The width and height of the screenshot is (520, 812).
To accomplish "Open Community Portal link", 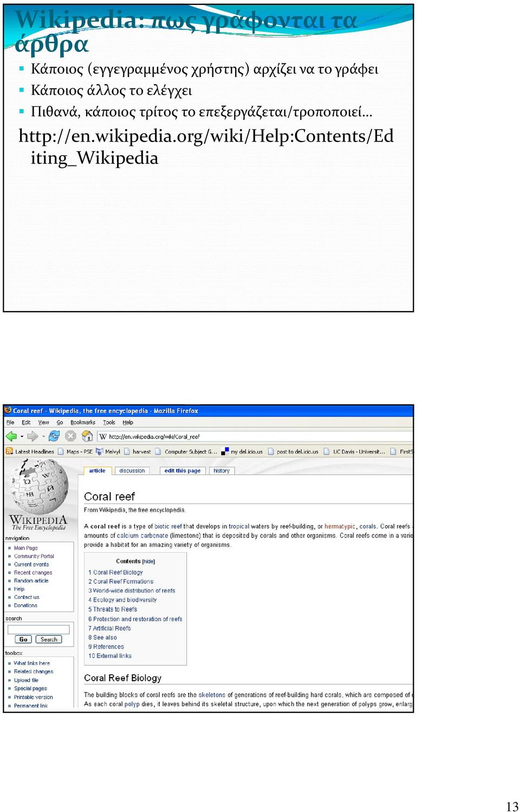I will click(x=34, y=556).
